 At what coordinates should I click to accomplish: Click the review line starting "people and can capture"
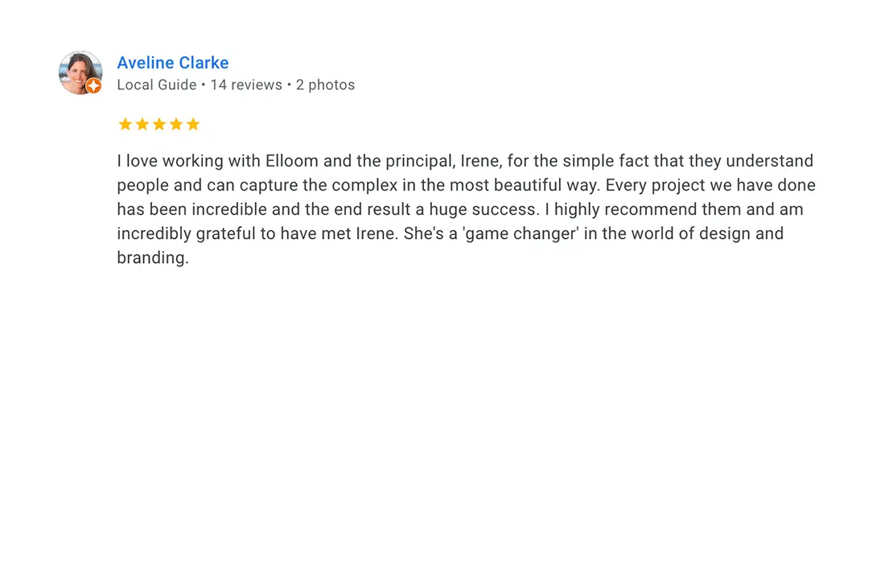[x=466, y=186]
